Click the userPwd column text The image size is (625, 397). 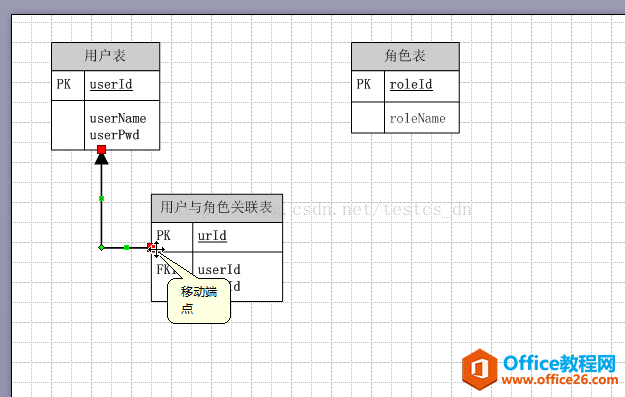[114, 135]
